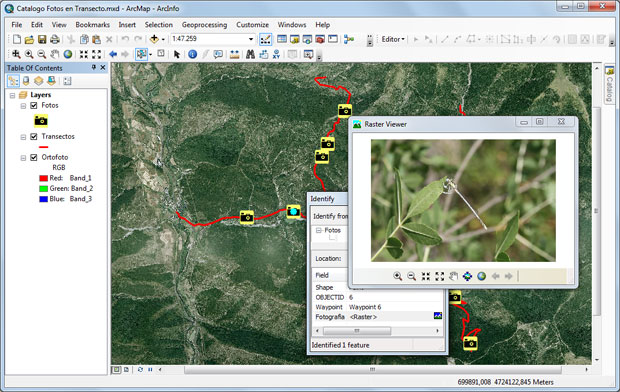Image resolution: width=620 pixels, height=392 pixels.
Task: Open the Table Of Contents window icon
Action: click(x=282, y=39)
